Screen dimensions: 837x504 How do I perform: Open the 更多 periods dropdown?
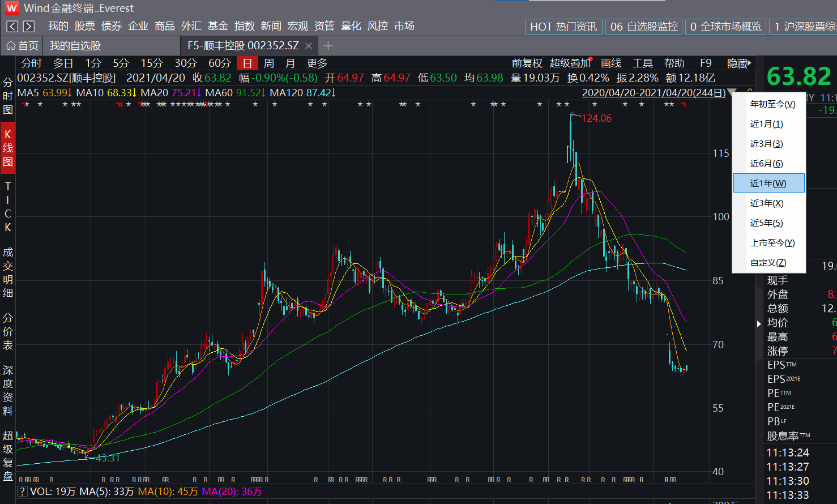point(317,63)
